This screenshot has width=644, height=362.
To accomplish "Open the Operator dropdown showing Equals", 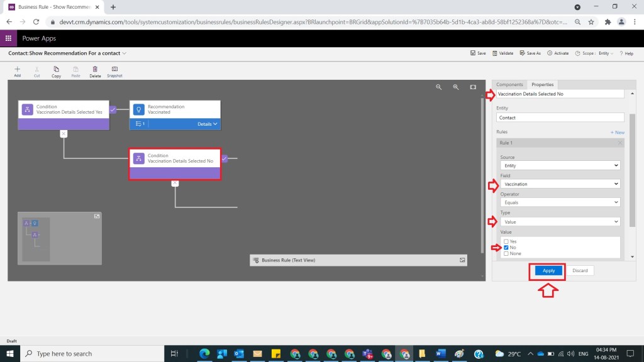I will (559, 203).
